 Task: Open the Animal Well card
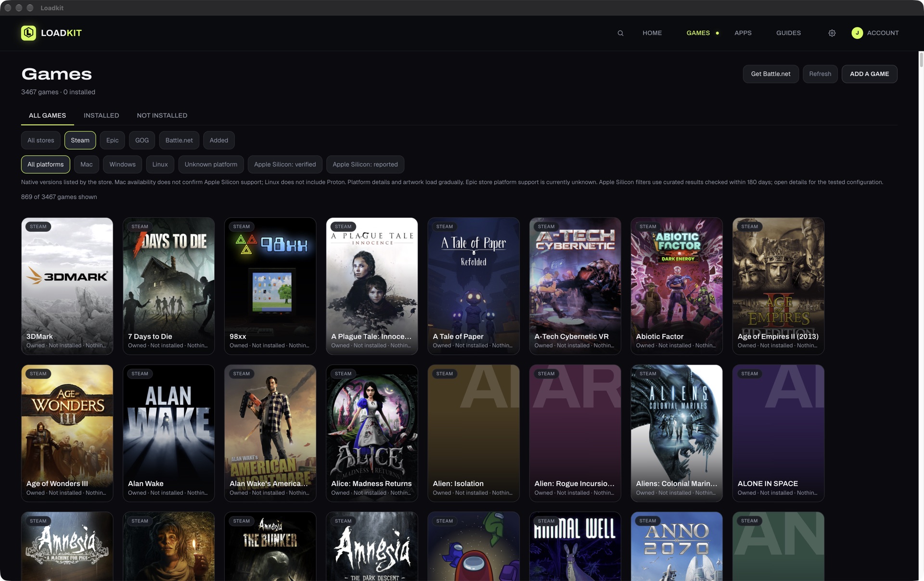(575, 546)
